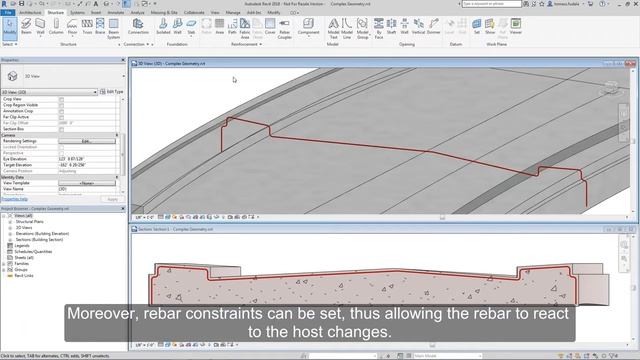Screen dimensions: 640x360
Task: Activate the Floor tool
Action: [x=72, y=27]
